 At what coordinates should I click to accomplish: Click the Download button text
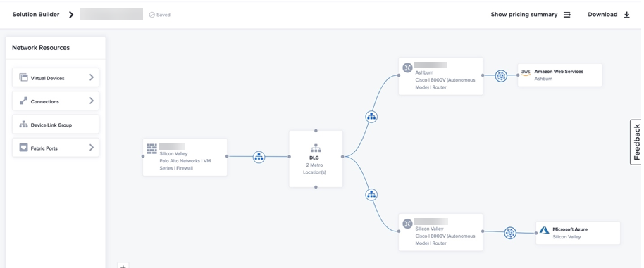(x=602, y=14)
